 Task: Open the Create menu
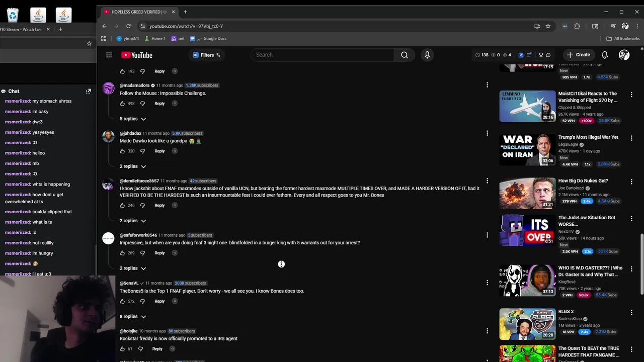(x=578, y=55)
